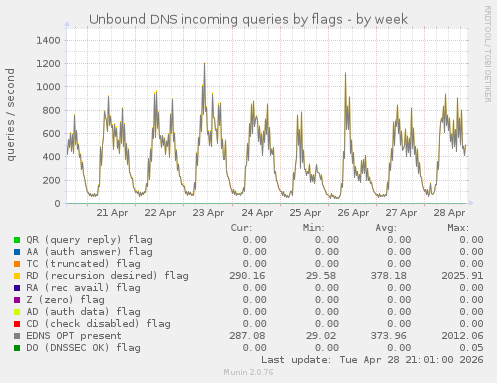Click the 'Munin 2.0.76' version footer
The image size is (497, 383).
tap(248, 372)
